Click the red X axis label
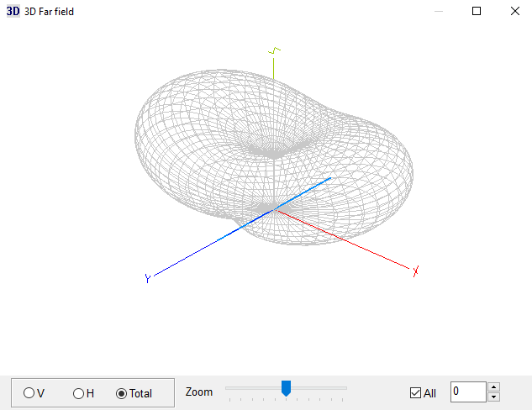532x410 pixels. click(x=415, y=271)
